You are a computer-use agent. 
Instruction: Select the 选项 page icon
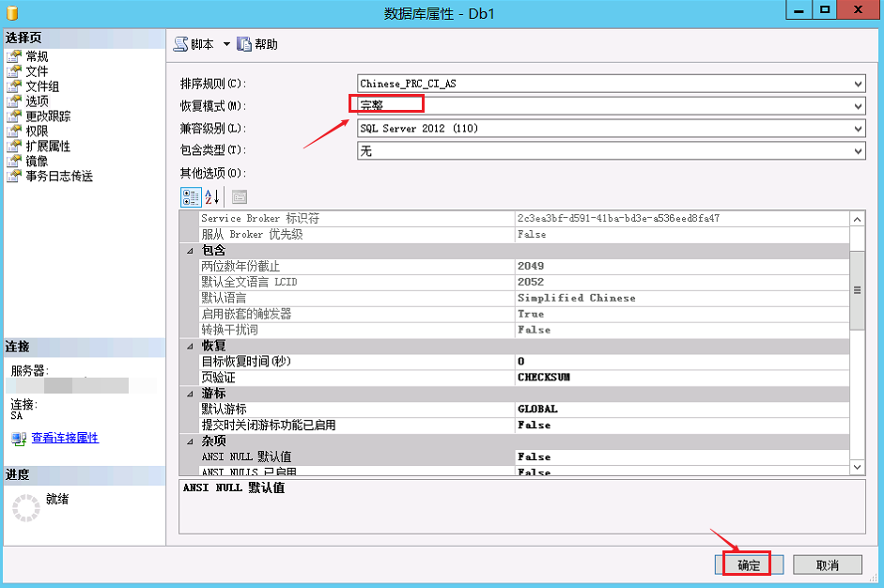coord(14,101)
